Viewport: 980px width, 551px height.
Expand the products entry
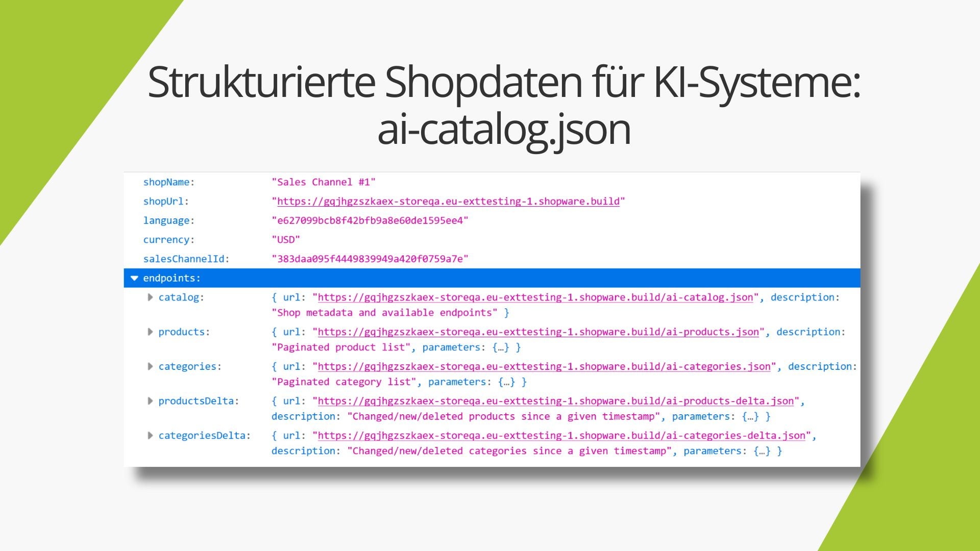coord(150,332)
